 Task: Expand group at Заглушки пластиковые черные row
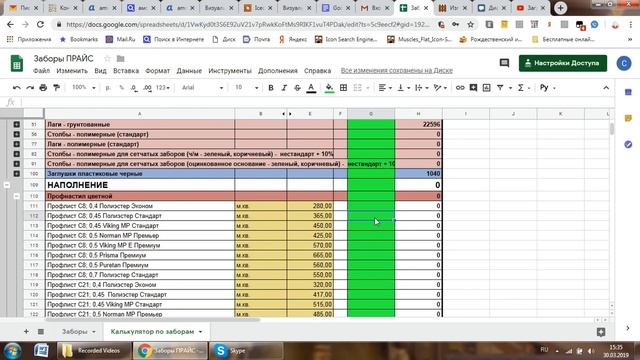click(16, 173)
